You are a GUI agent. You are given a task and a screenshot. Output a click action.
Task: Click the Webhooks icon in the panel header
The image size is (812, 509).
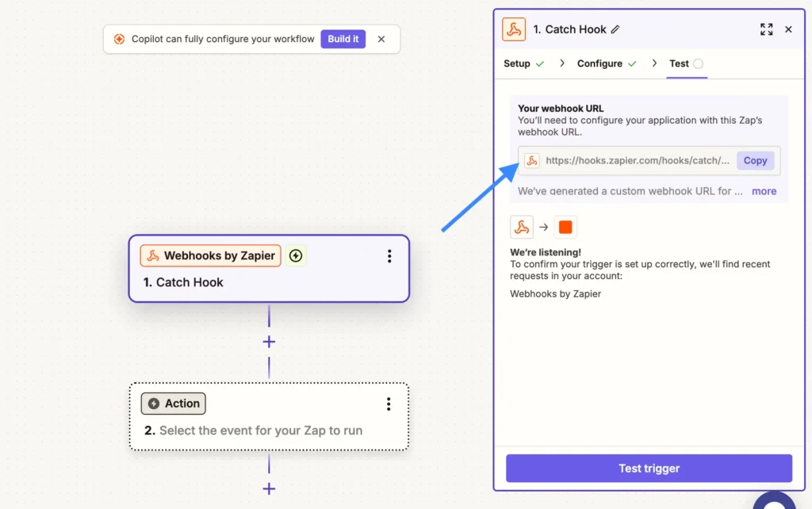pyautogui.click(x=514, y=29)
